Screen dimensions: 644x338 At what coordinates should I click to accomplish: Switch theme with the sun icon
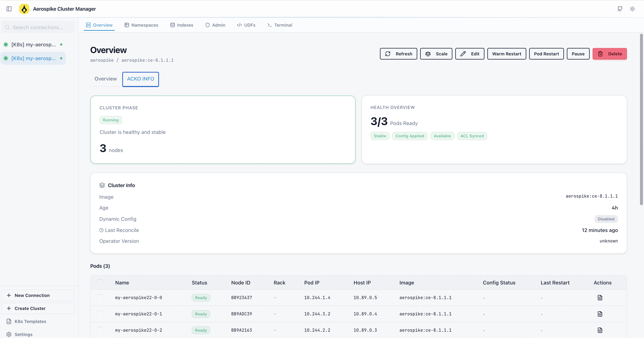[x=632, y=9]
